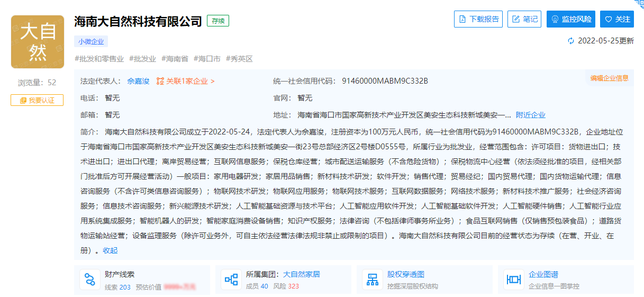Open 附近企业 nearby companies link
644x297 pixels.
pos(531,115)
